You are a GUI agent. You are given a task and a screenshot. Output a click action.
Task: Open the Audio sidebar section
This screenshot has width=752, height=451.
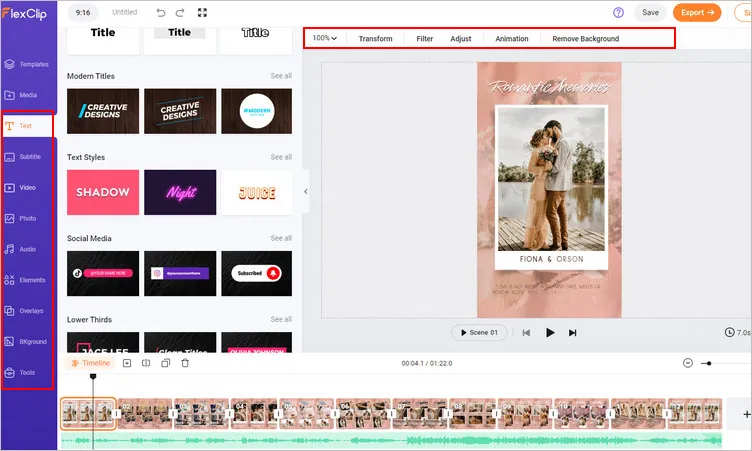tap(21, 249)
